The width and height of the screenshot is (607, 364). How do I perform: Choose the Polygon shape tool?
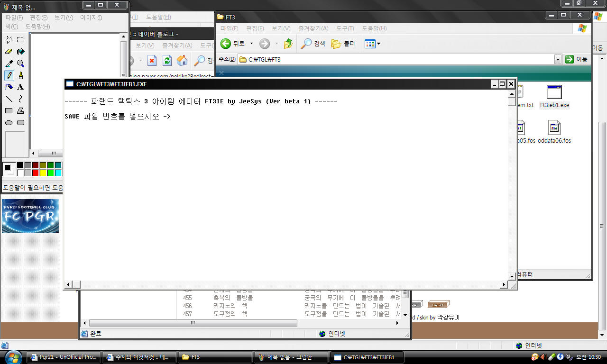coord(21,111)
